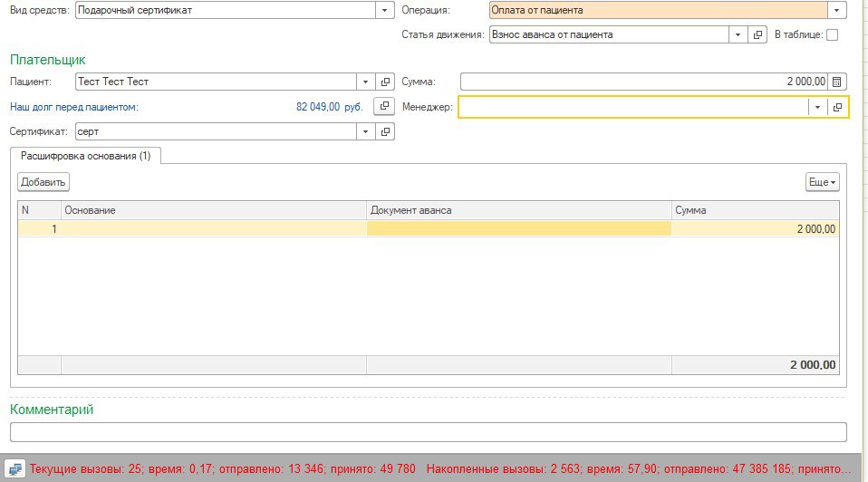This screenshot has height=482, width=868.
Task: Click the row number 1 cell
Action: (x=39, y=228)
